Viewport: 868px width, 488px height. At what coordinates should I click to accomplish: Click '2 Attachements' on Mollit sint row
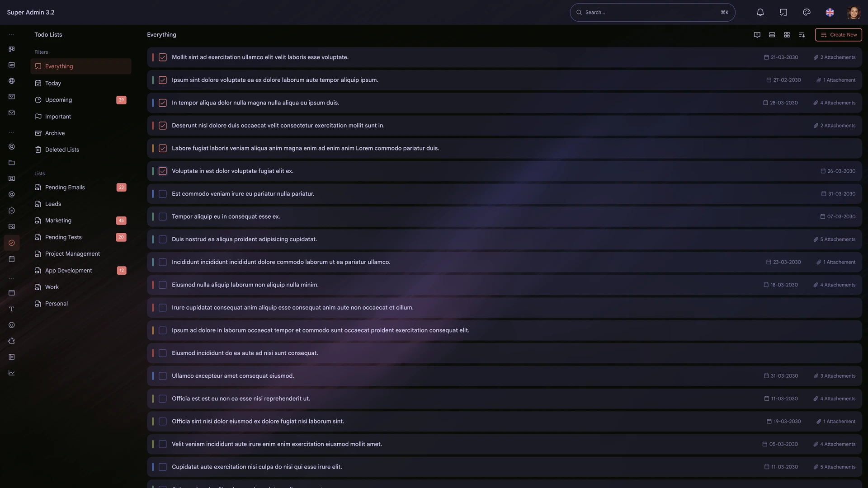point(835,57)
